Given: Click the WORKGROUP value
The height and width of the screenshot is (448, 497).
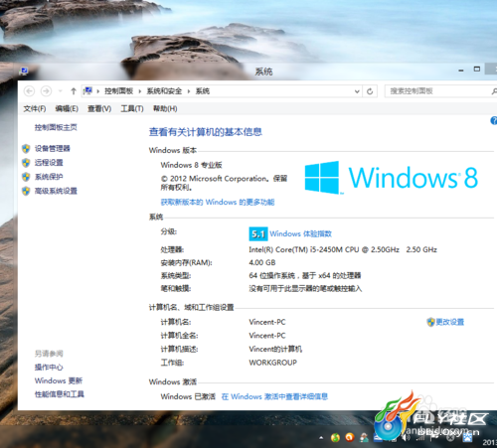Looking at the screenshot, I should point(272,363).
